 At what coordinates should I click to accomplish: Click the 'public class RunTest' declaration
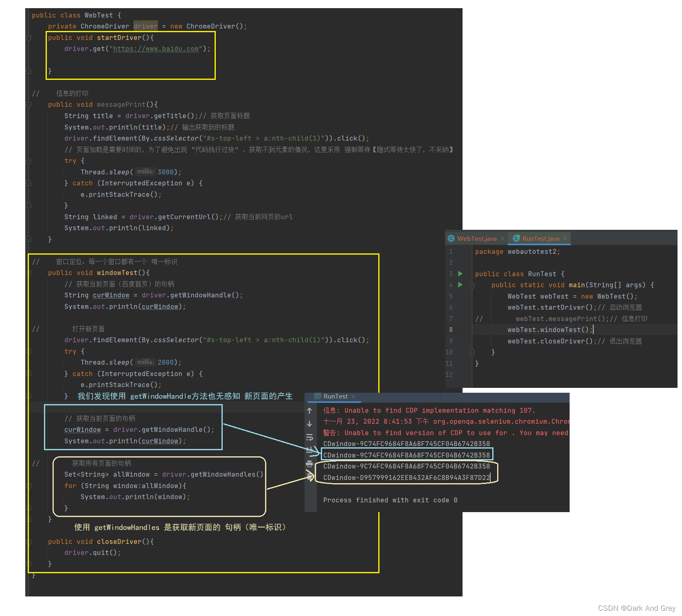pos(520,274)
